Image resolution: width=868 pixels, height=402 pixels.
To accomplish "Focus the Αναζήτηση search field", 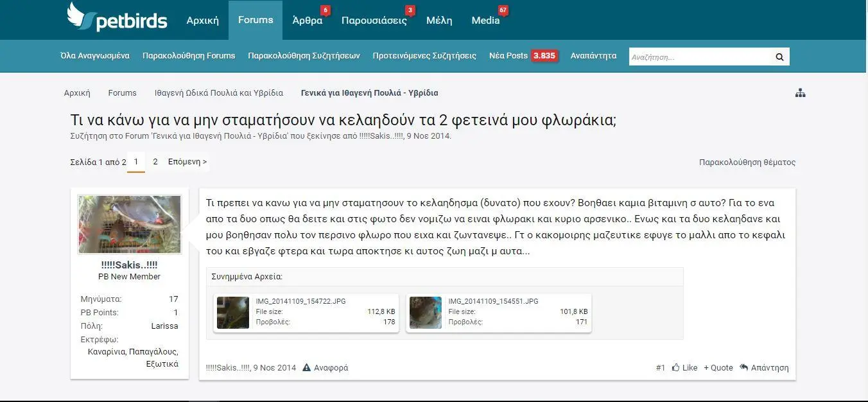I will (x=700, y=57).
